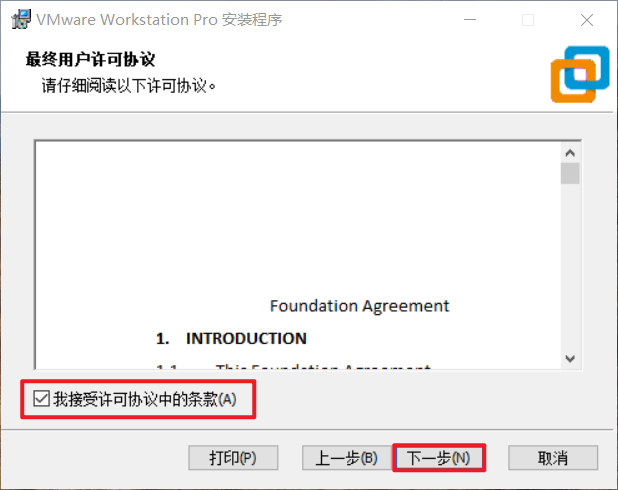Click the license scrollbar up arrow
The height and width of the screenshot is (490, 618).
click(x=570, y=153)
